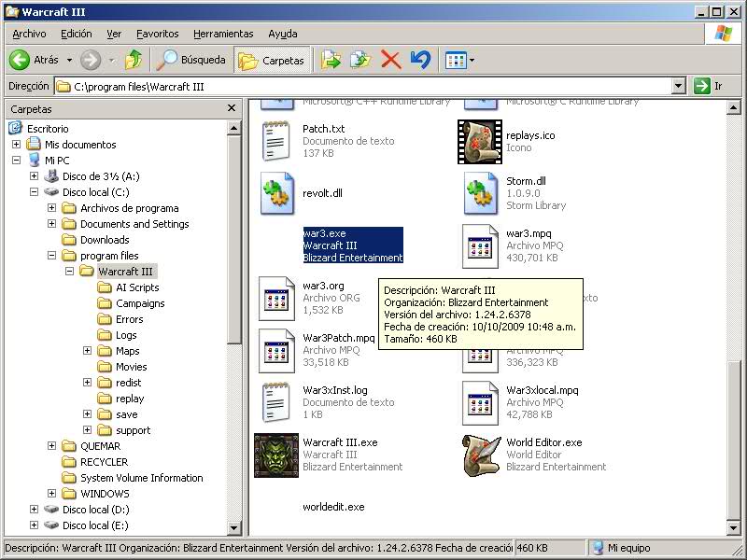Collapse the program files node
This screenshot has width=747, height=560.
(x=52, y=256)
